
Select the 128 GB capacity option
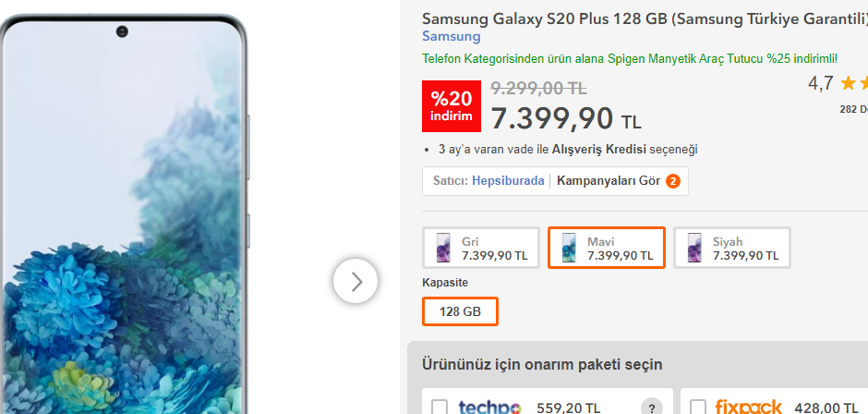tap(460, 311)
